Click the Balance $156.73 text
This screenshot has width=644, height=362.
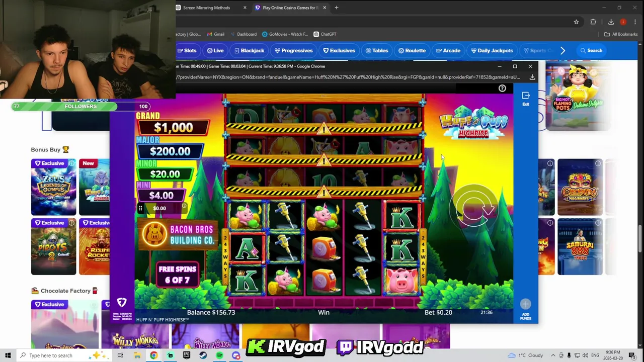pyautogui.click(x=211, y=312)
